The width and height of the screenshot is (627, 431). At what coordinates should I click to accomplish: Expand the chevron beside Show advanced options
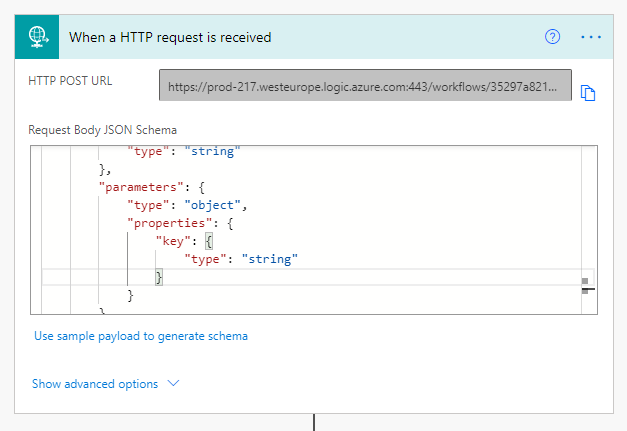click(173, 384)
